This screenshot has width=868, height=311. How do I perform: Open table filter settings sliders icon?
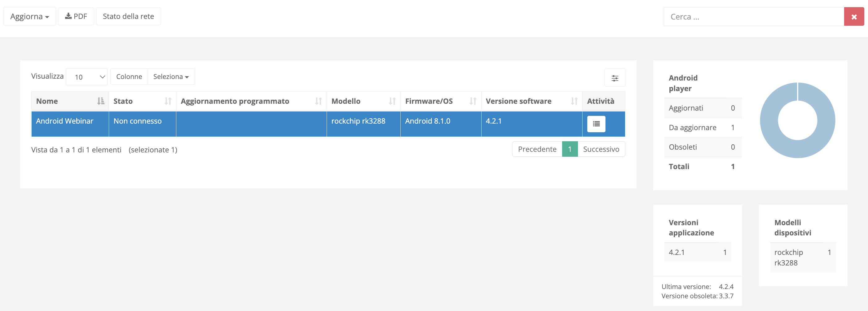615,78
